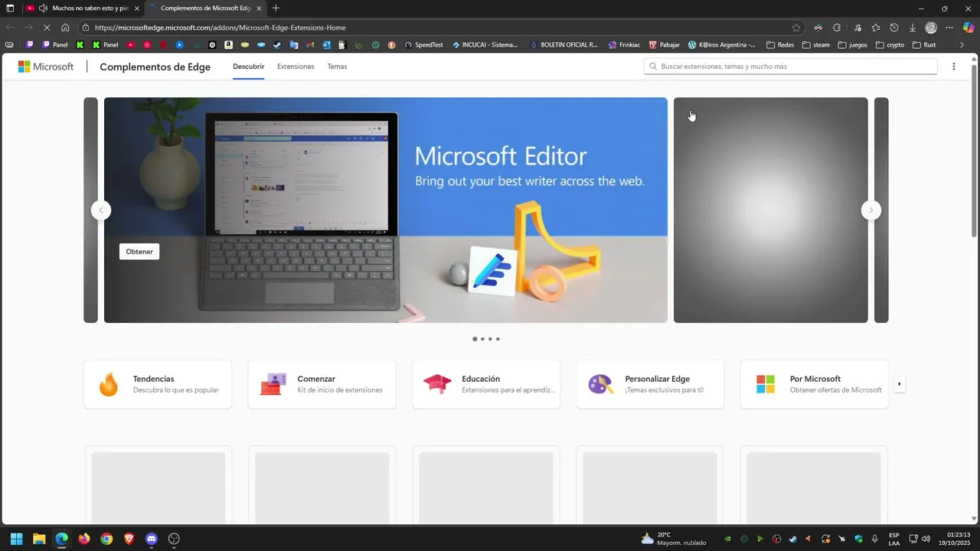980x551 pixels.
Task: Open the page's three-dot more options menu
Action: pyautogui.click(x=953, y=67)
